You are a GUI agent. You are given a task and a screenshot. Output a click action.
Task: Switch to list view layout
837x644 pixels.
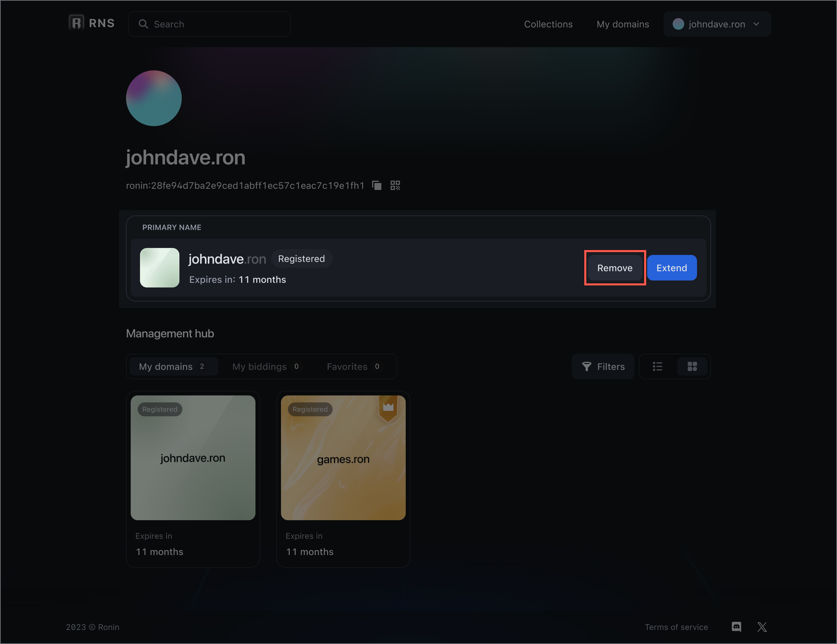click(x=657, y=367)
